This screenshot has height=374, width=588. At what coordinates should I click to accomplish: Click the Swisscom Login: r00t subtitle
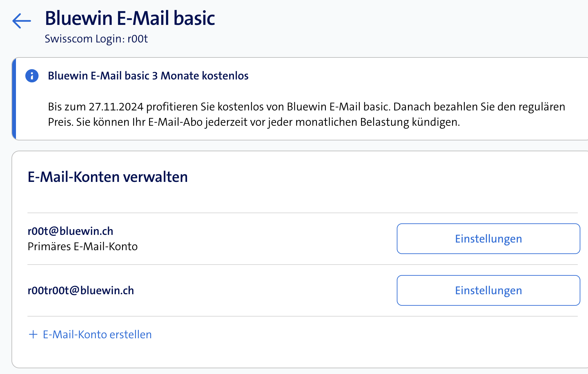(96, 39)
